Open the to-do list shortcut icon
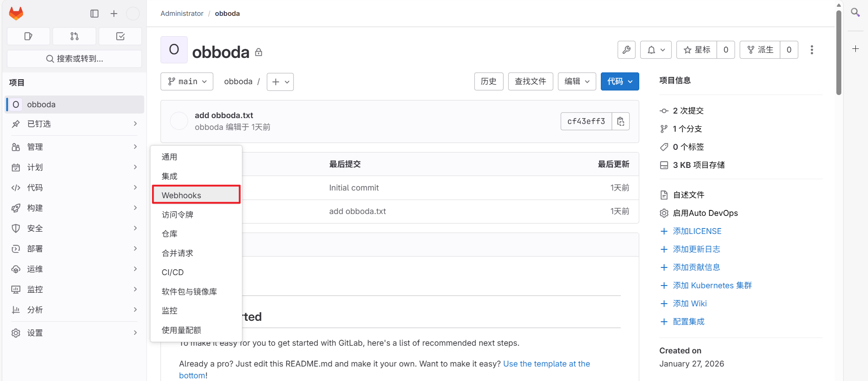Viewport: 868px width, 381px height. (120, 36)
